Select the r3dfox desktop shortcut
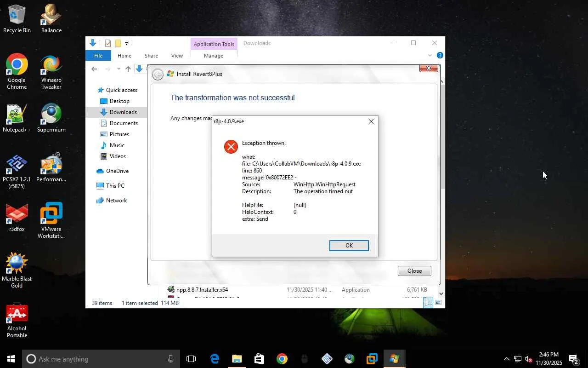The image size is (588, 368). [17, 218]
